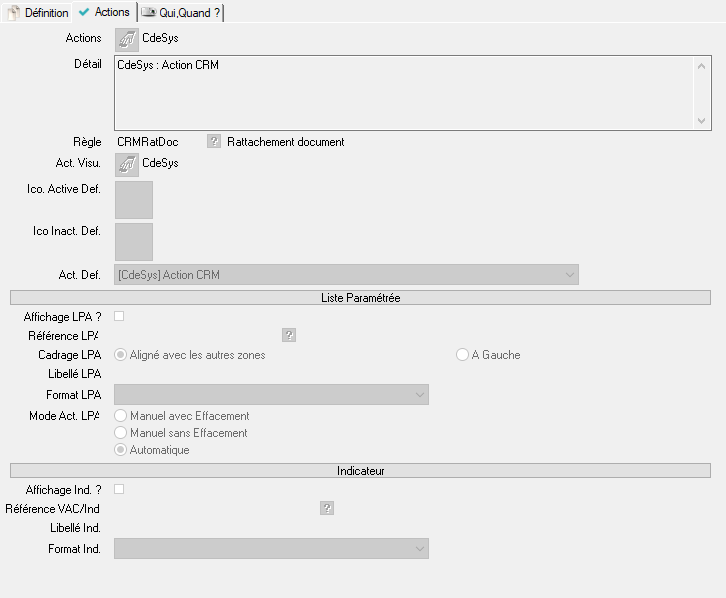Enable the Affichage LPA checkbox
This screenshot has height=598, width=726.
[x=119, y=317]
